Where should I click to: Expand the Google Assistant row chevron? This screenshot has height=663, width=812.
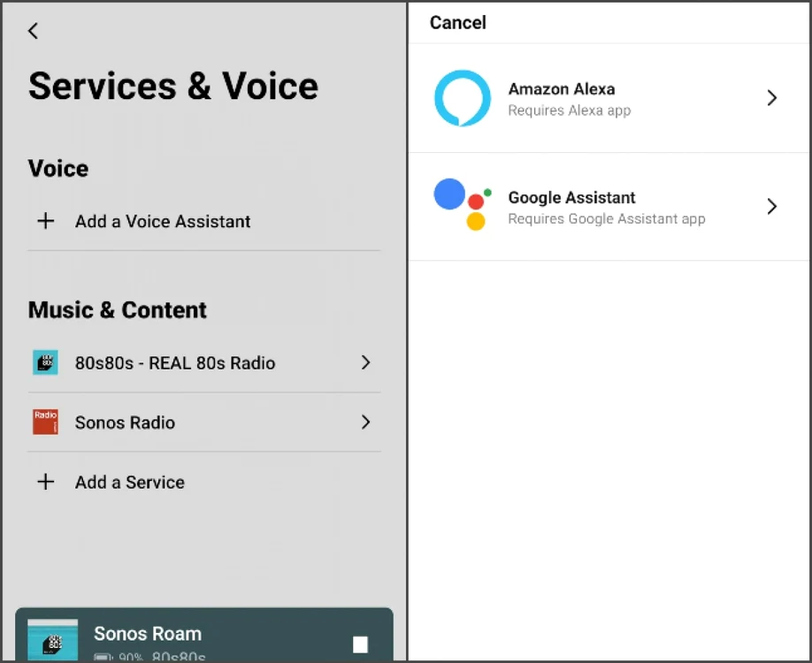pos(771,206)
